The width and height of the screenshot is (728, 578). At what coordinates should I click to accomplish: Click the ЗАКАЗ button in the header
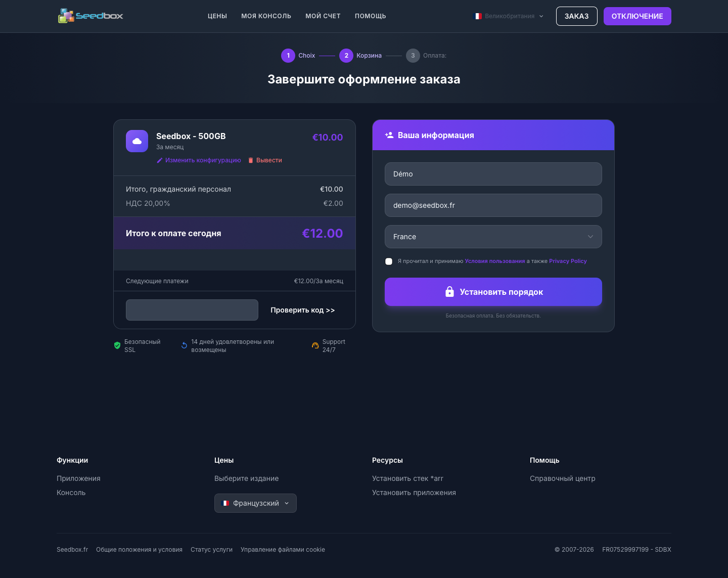[577, 16]
